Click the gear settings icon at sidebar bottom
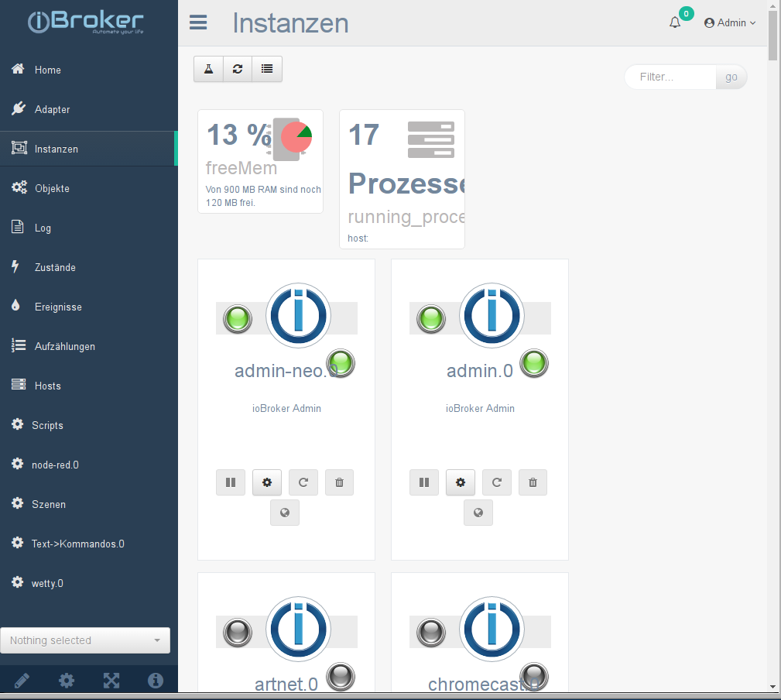Image resolution: width=781 pixels, height=700 pixels. coord(67,681)
